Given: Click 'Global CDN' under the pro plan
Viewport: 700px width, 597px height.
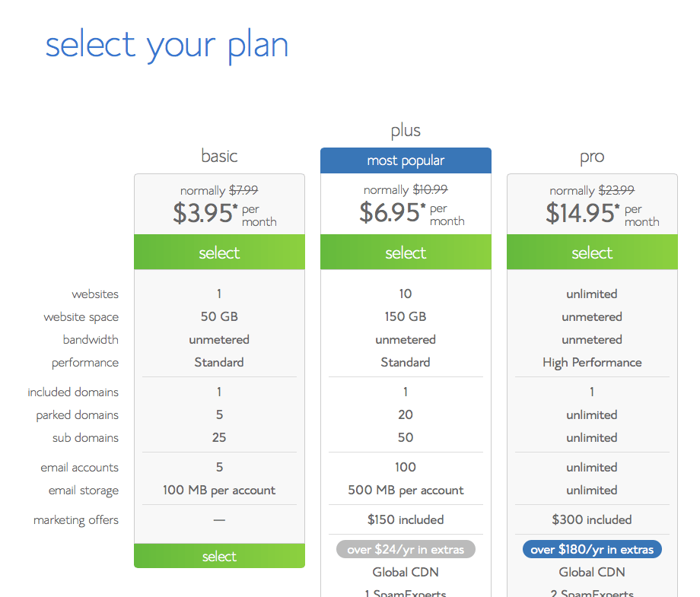Looking at the screenshot, I should click(x=592, y=572).
